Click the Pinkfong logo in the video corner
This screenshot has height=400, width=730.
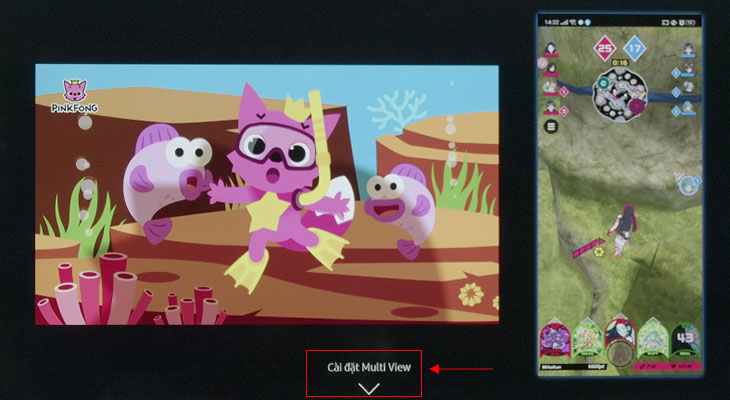[x=74, y=95]
